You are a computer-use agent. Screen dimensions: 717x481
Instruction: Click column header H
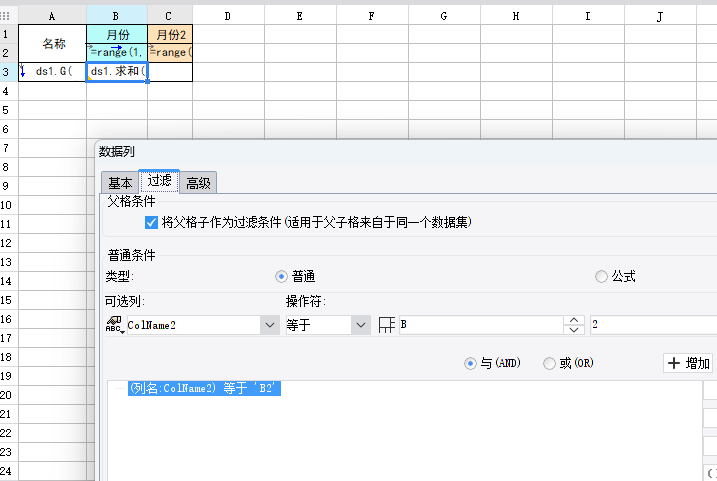click(516, 16)
